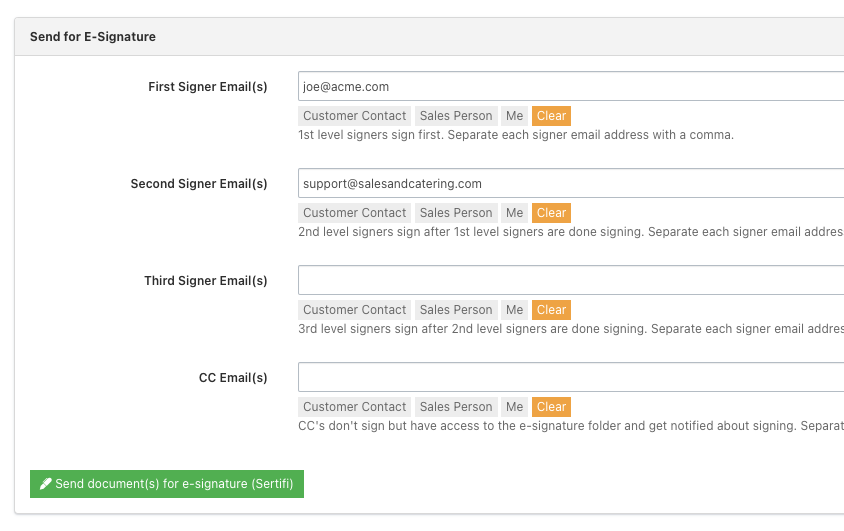Add Customer Contact to CC emails

coord(355,407)
